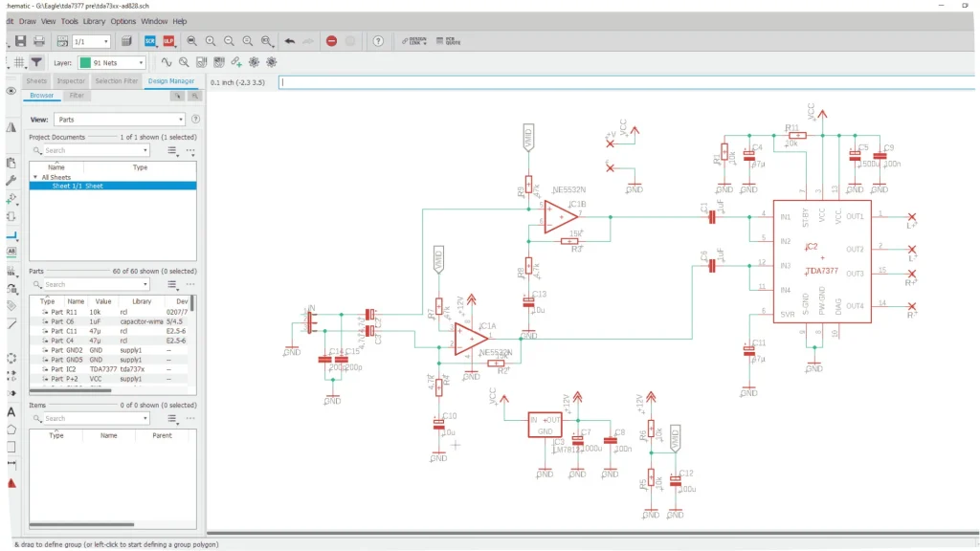
Task: Switch to the Inspector tab
Action: pos(71,81)
